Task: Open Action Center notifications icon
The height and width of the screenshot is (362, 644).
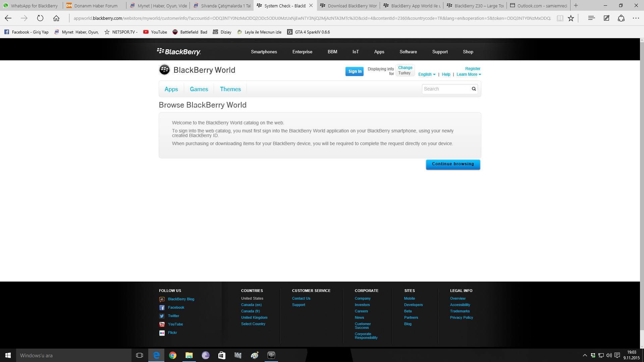Action: coord(617,355)
